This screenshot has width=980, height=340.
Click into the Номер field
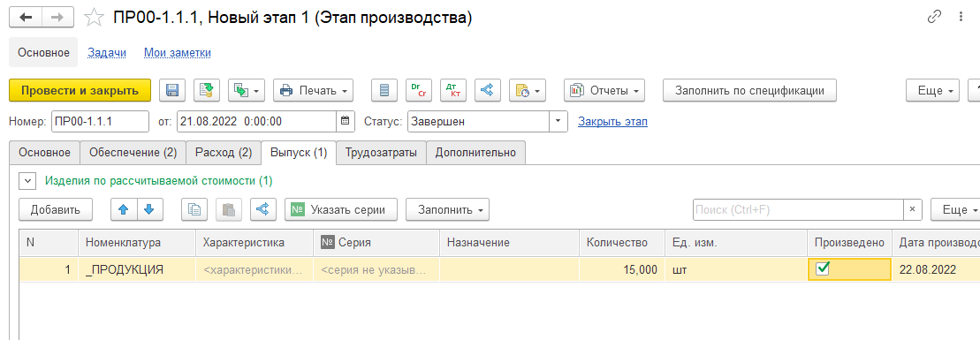[100, 121]
